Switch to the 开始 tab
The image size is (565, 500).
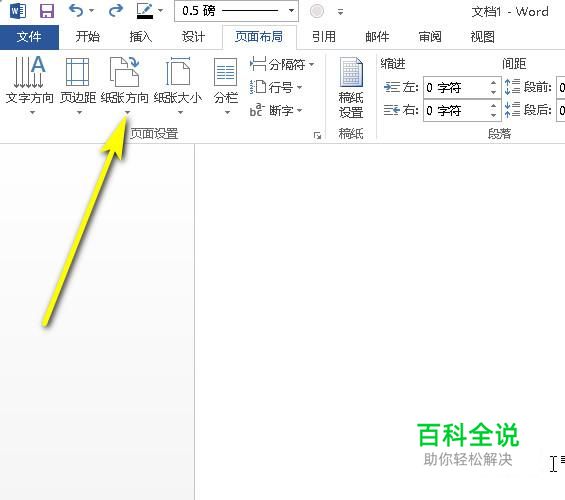point(88,37)
